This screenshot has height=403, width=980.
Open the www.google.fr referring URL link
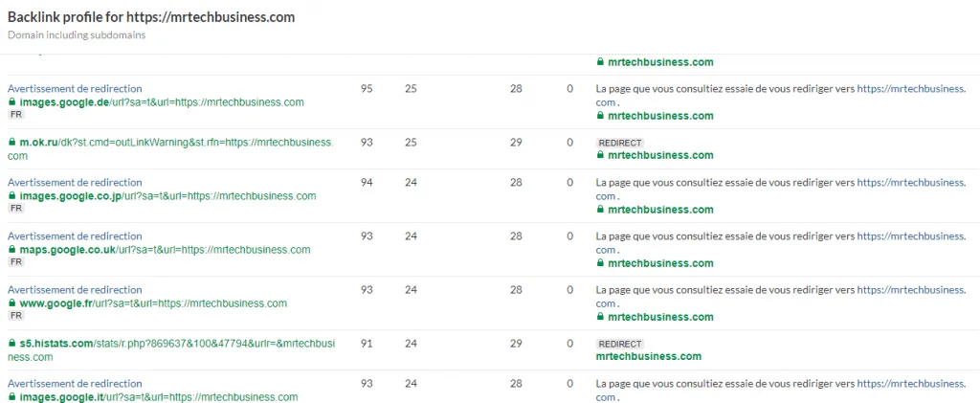click(153, 303)
